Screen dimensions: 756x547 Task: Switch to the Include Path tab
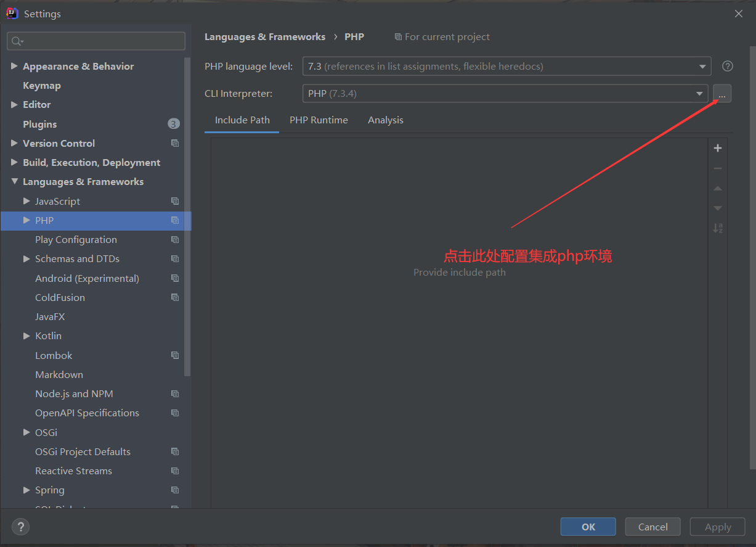point(242,120)
